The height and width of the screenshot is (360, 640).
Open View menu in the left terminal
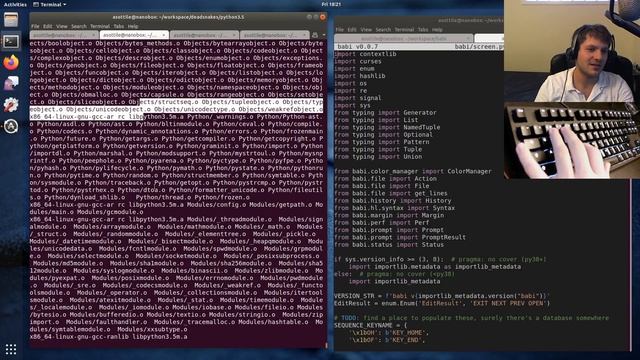[x=62, y=26]
